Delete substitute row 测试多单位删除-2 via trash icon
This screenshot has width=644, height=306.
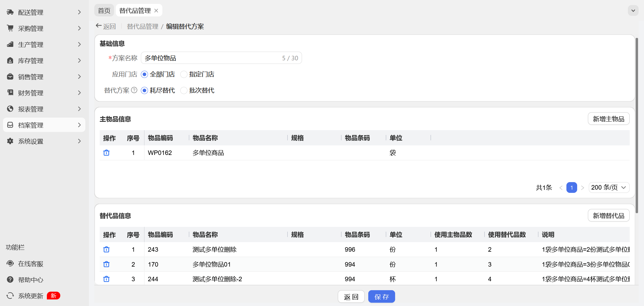[x=107, y=279]
